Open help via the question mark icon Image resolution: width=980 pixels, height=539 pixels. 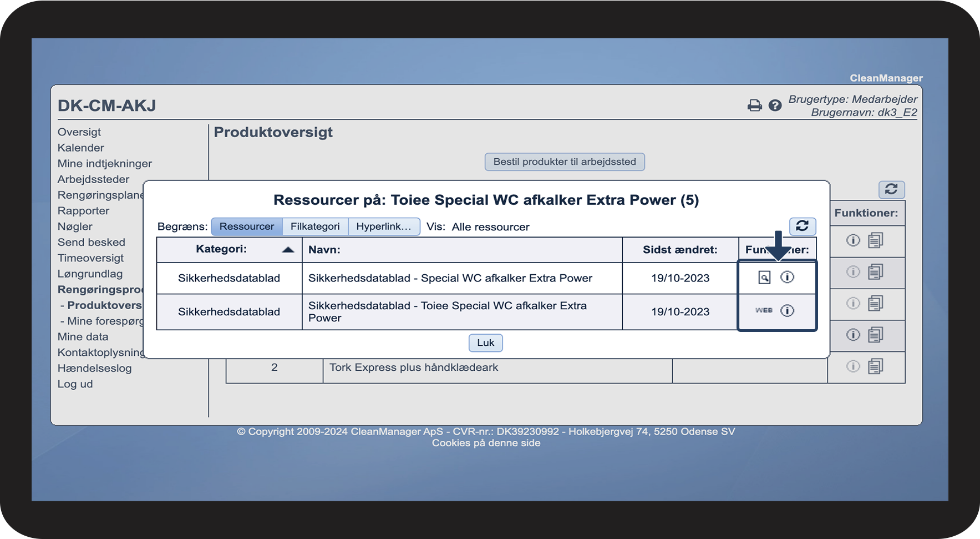coord(775,105)
